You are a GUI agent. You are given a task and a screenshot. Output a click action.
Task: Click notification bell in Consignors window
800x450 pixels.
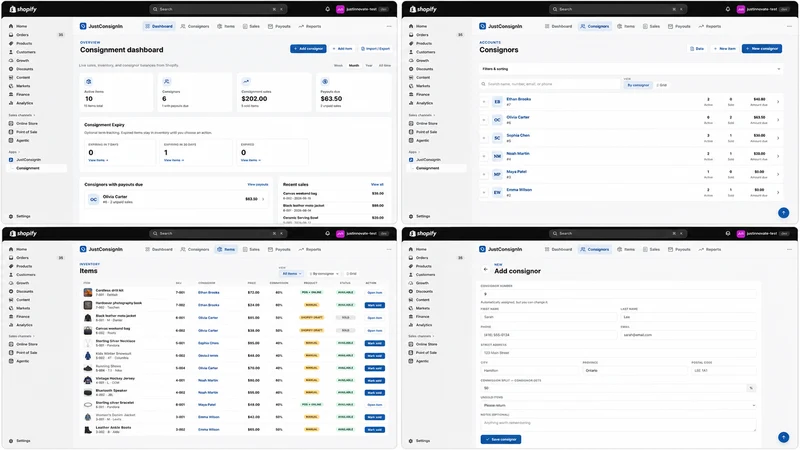tap(728, 9)
